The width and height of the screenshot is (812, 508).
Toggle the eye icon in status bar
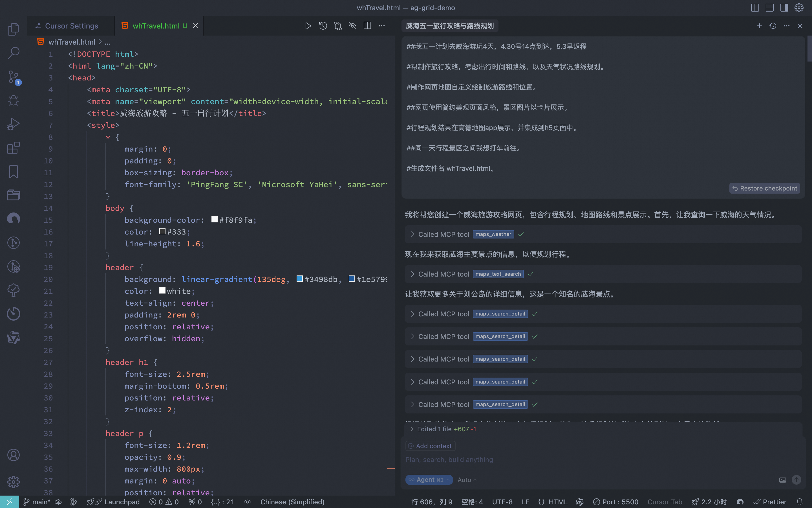pos(247,502)
